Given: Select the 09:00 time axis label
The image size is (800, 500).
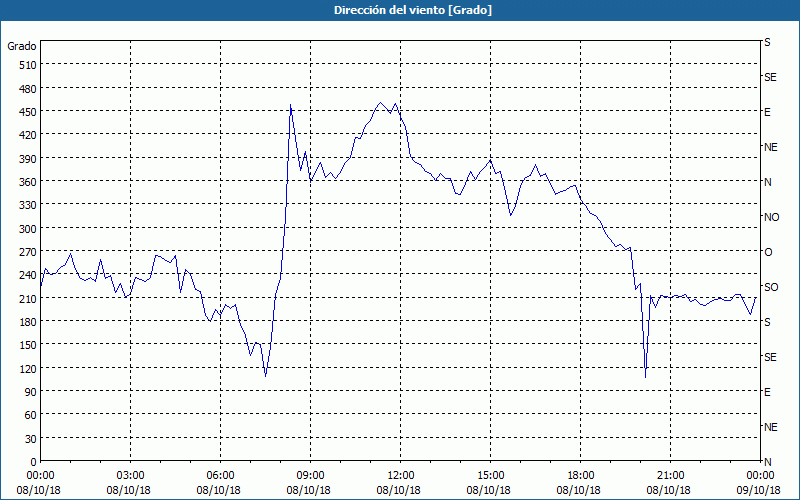Looking at the screenshot, I should pos(310,476).
